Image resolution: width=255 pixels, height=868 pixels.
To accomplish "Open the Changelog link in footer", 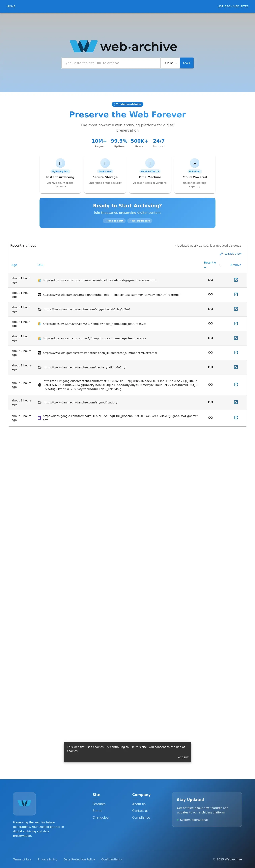I will (100, 817).
